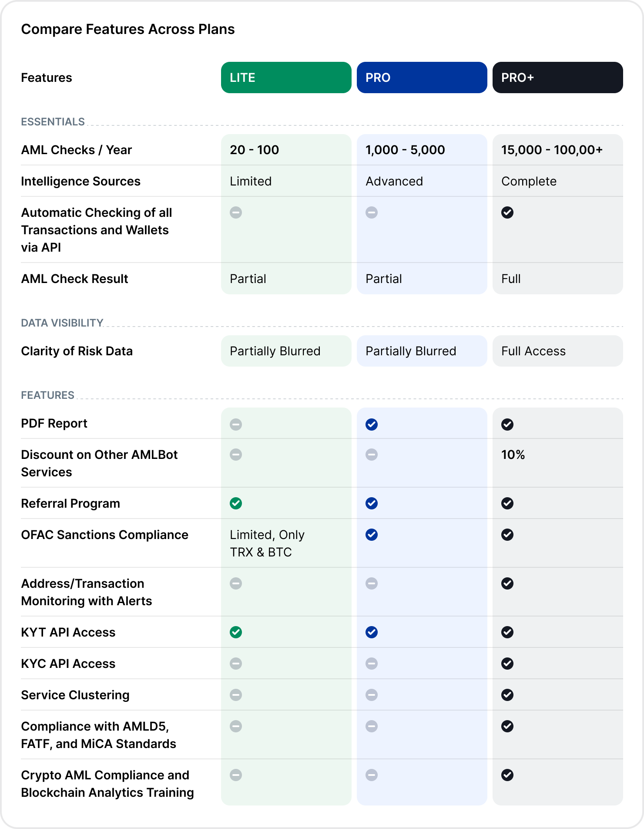Click the 10% discount value under PRO+

[x=513, y=455]
